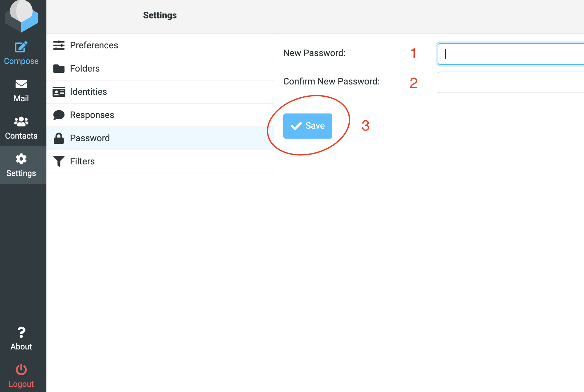The height and width of the screenshot is (392, 584).
Task: Open the Responses section
Action: [x=92, y=115]
